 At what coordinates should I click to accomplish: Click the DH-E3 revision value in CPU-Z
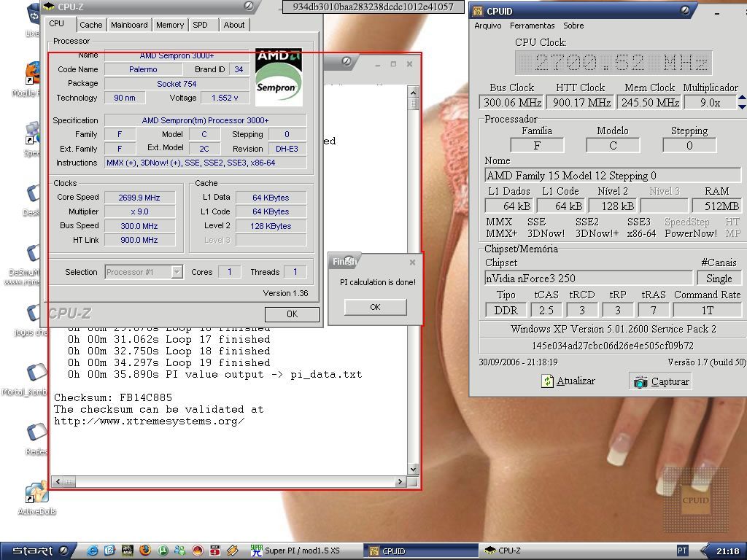[x=287, y=149]
